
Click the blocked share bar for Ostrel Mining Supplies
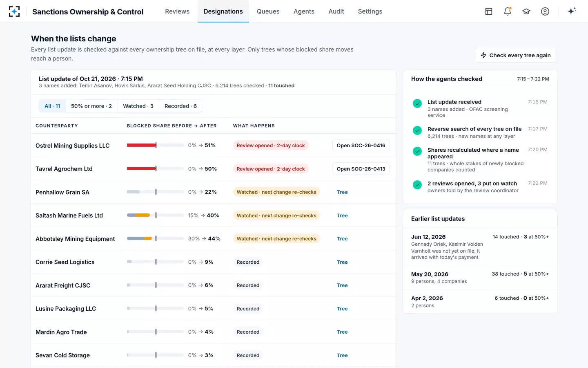point(155,145)
